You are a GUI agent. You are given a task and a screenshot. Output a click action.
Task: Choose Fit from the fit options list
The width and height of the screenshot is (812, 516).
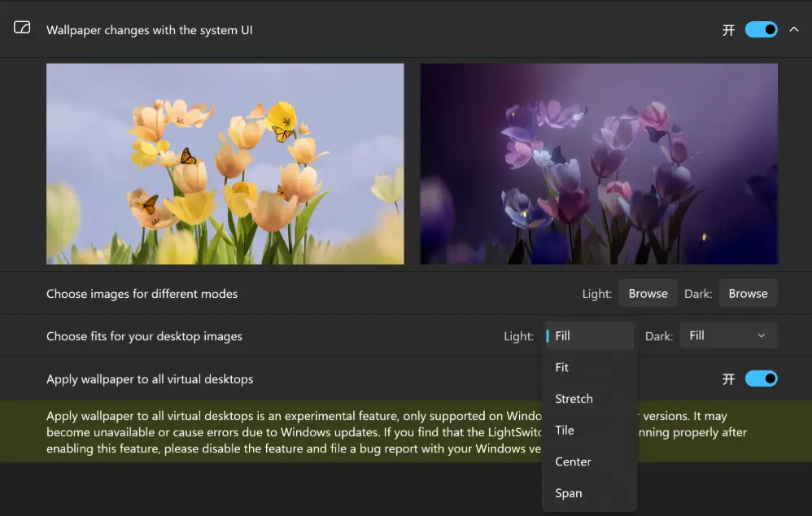tap(589, 367)
